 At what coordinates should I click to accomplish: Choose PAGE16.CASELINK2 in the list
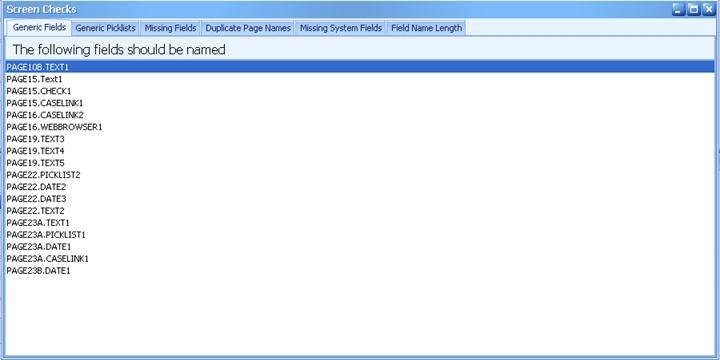360,115
